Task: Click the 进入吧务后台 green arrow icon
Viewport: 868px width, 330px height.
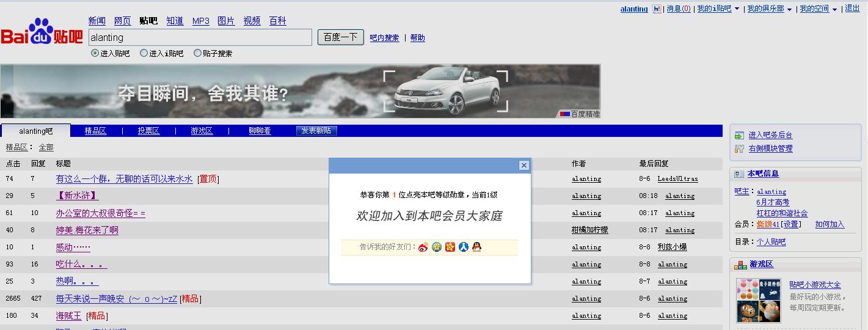Action: point(739,135)
